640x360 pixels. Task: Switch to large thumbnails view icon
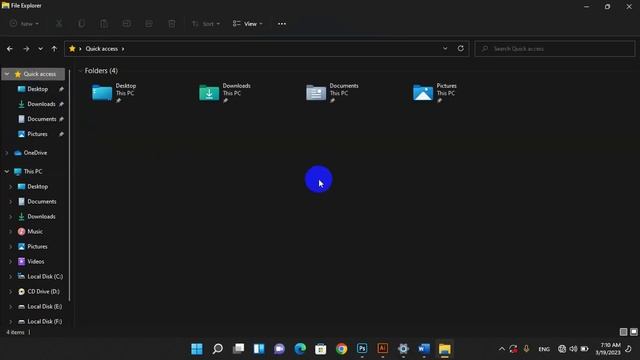click(x=633, y=332)
